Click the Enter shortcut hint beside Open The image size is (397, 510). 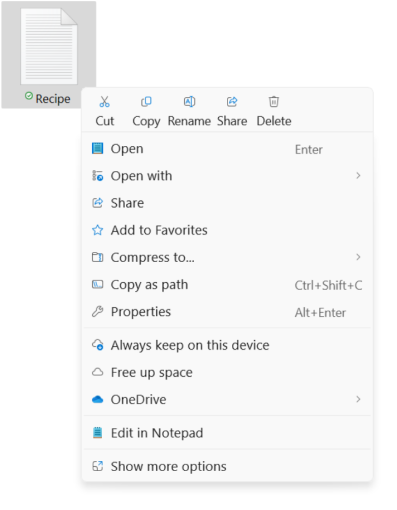(309, 150)
